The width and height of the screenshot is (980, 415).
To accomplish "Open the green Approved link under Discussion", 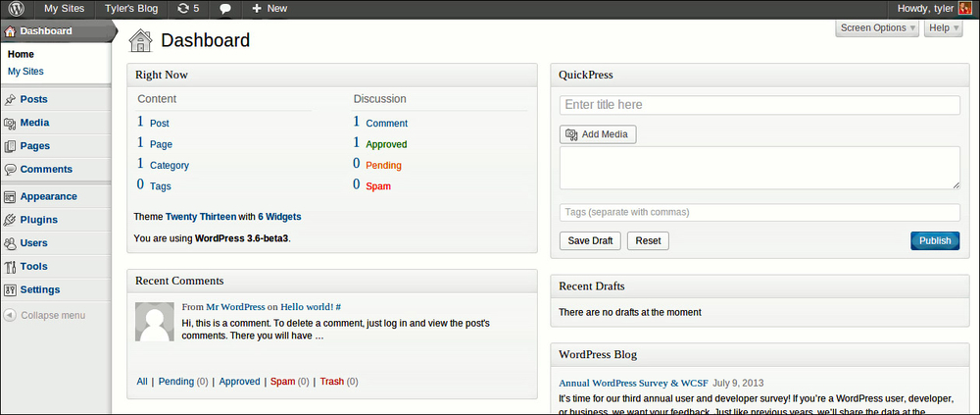I will 386,144.
